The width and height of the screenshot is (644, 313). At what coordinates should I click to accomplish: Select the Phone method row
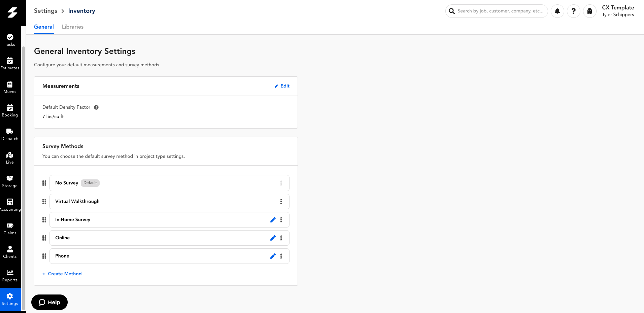169,256
